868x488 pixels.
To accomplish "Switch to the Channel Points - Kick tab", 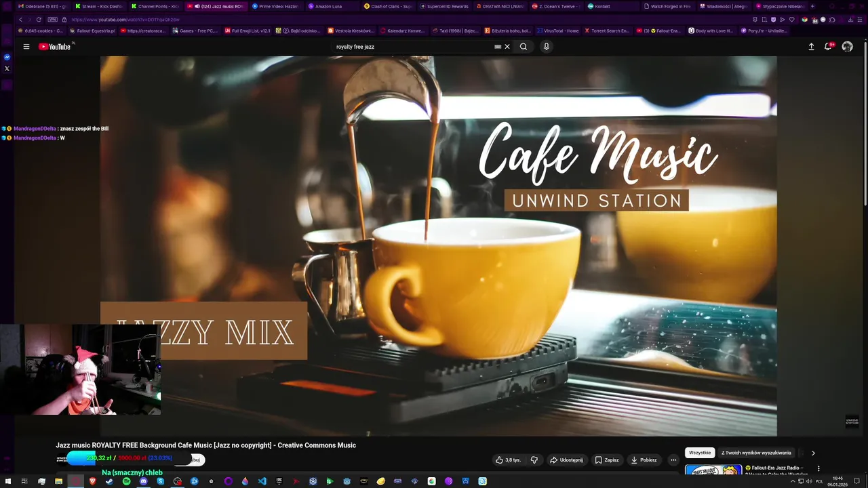I will [x=155, y=6].
